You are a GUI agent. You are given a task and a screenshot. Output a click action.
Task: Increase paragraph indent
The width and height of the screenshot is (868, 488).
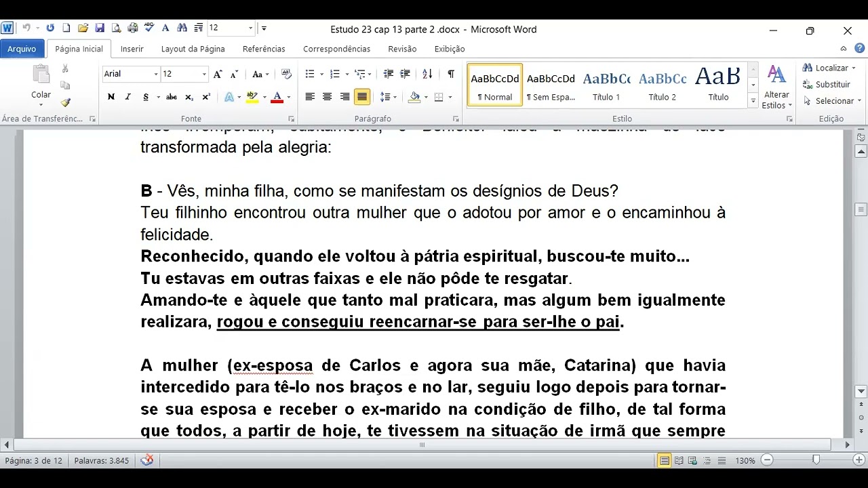coord(405,75)
